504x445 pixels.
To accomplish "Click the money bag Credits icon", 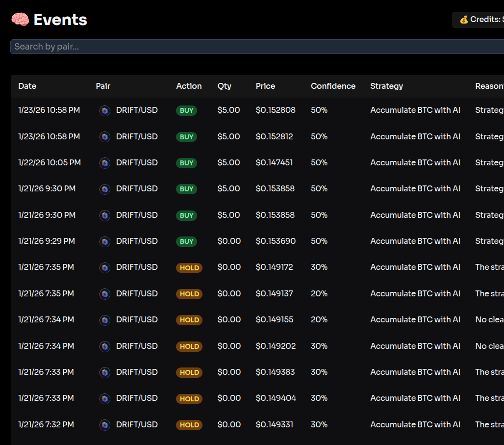I will tap(464, 20).
